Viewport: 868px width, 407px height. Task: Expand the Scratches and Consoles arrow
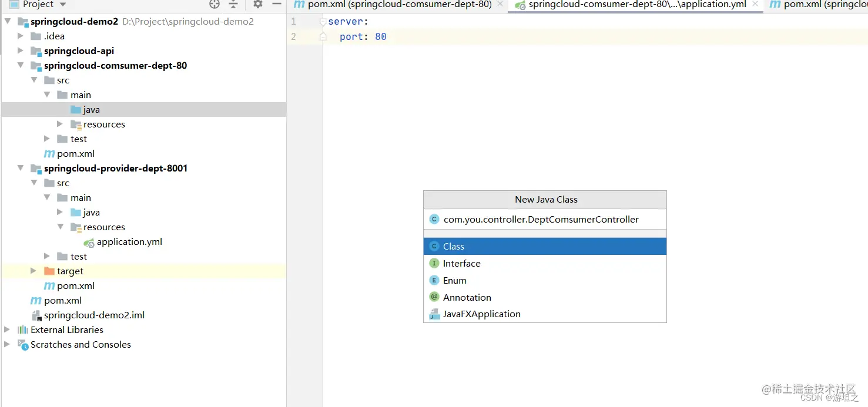[8, 345]
